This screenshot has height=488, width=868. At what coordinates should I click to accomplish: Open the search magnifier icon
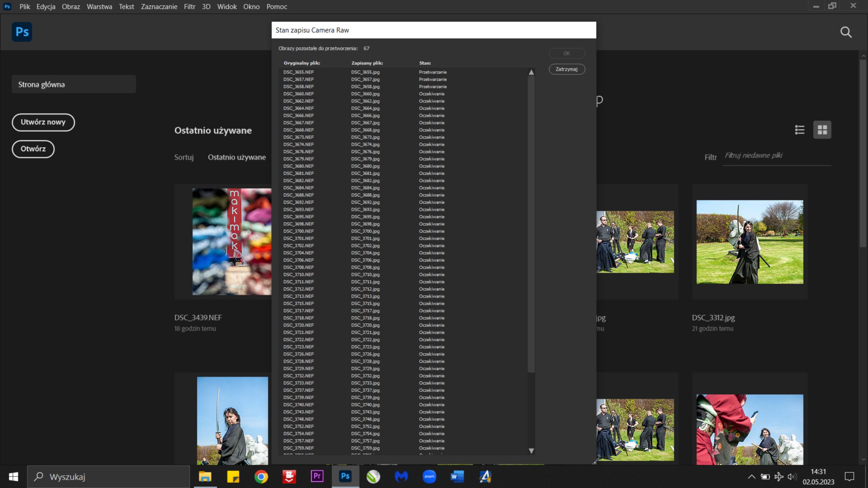(x=846, y=32)
